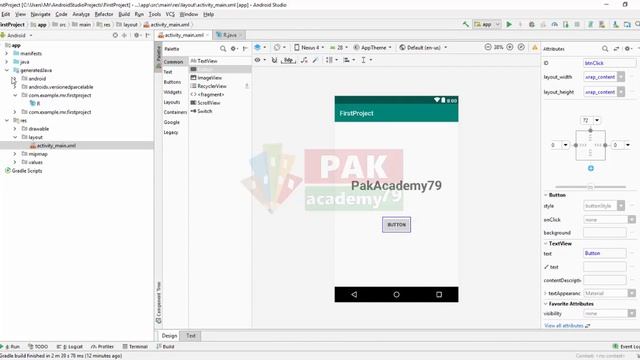This screenshot has height=360, width=640.
Task: Expand the mipmap folder
Action: coord(15,154)
